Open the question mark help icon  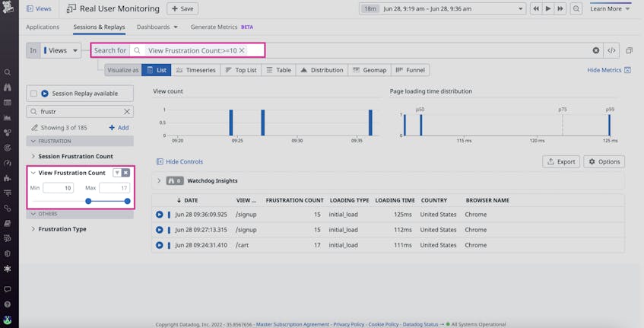(x=8, y=304)
